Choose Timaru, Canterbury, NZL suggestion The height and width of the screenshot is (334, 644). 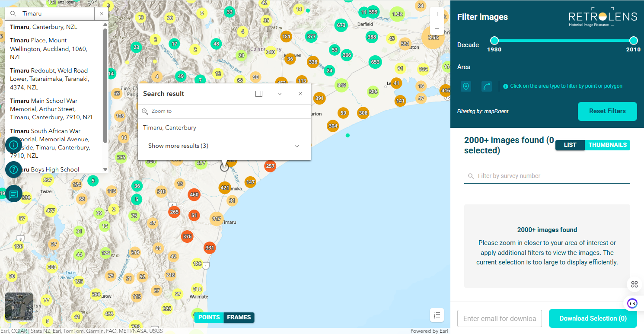(x=44, y=27)
